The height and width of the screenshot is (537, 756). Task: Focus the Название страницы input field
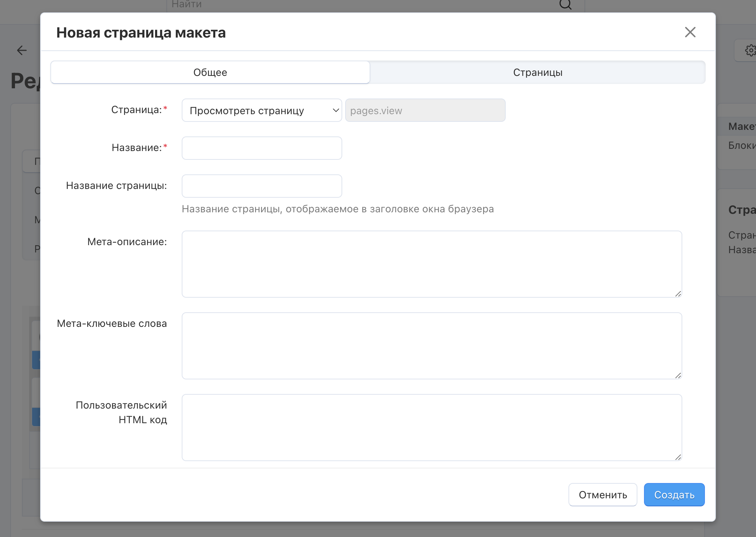coord(262,186)
